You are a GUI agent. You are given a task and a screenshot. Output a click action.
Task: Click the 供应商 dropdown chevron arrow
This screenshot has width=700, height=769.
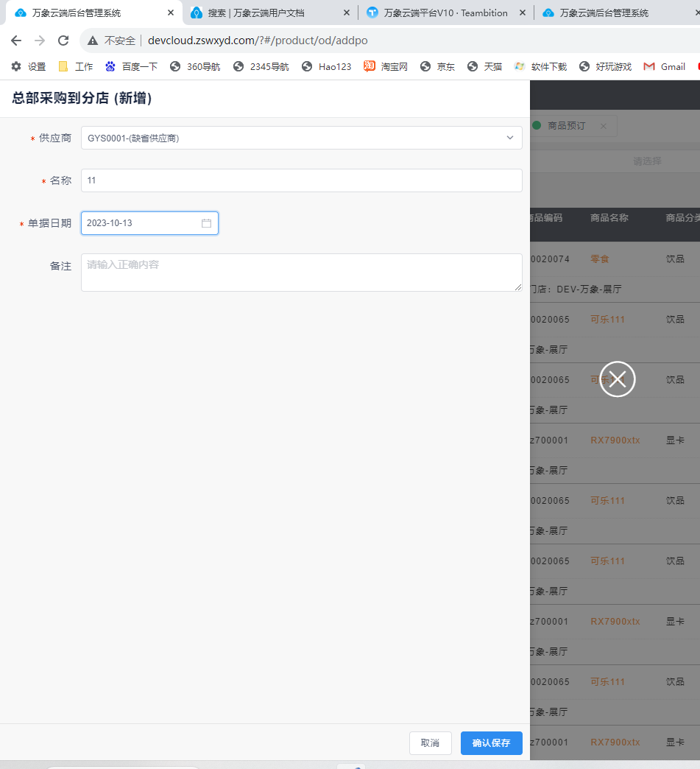[510, 138]
